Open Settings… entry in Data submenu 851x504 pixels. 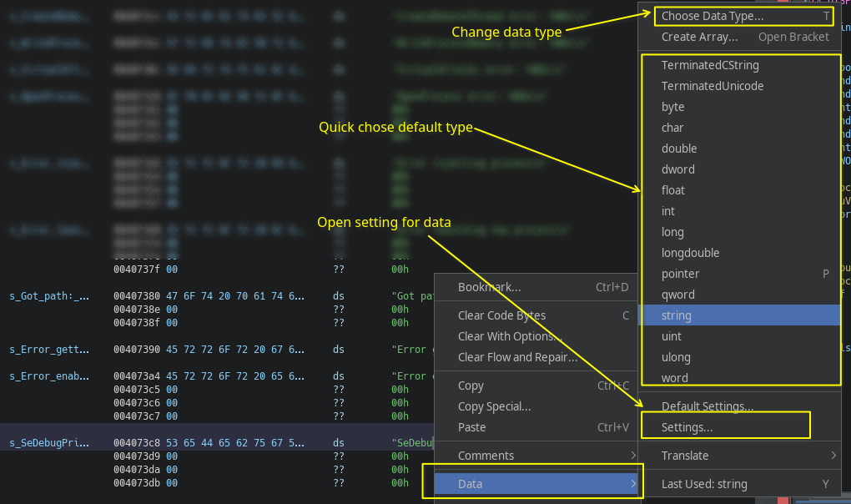coord(738,427)
